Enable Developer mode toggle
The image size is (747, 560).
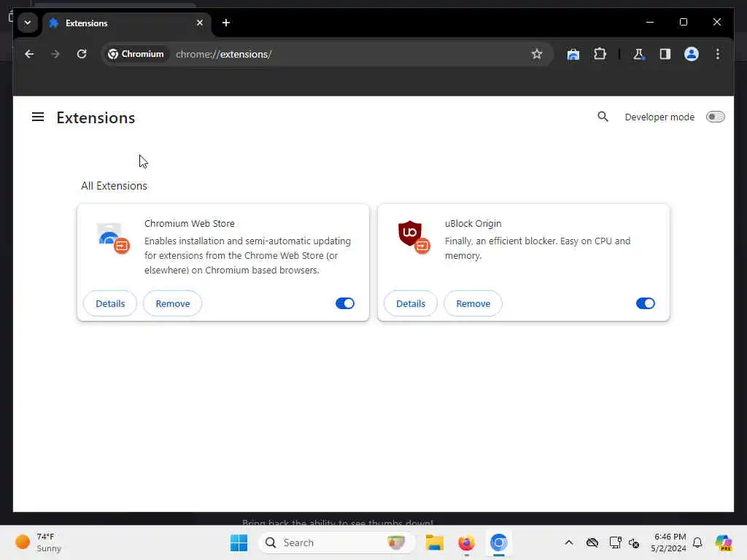click(715, 117)
